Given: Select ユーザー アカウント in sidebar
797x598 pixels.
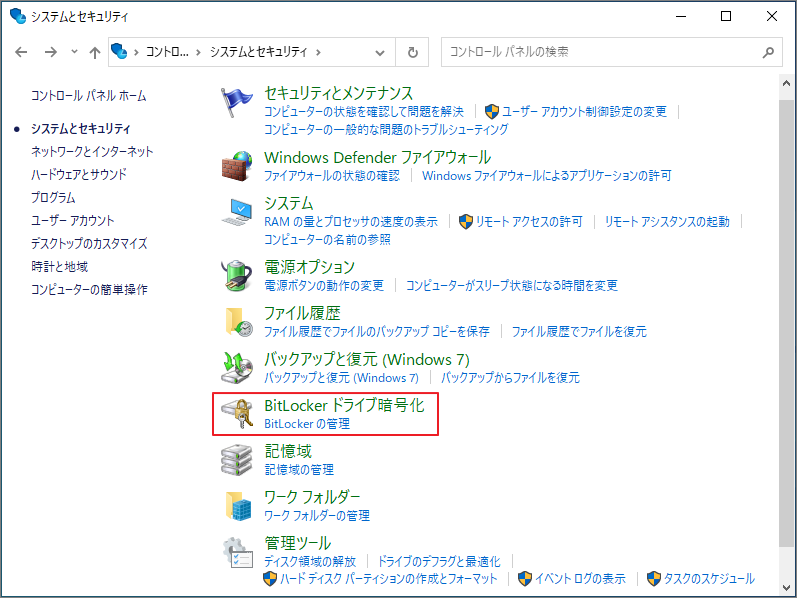Looking at the screenshot, I should (73, 220).
